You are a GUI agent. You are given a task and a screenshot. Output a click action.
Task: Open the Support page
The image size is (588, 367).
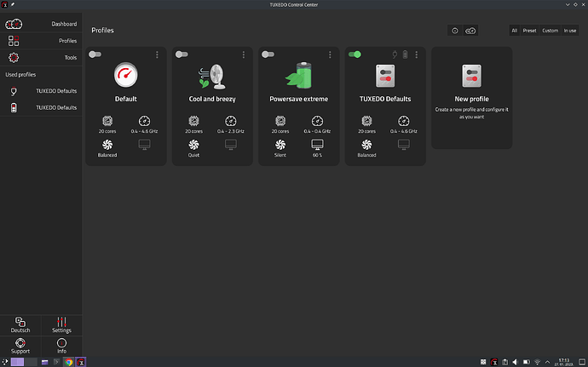(x=20, y=346)
